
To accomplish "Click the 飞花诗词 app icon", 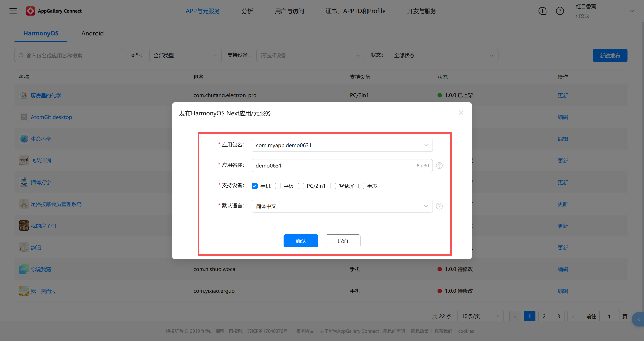I will coord(24,160).
